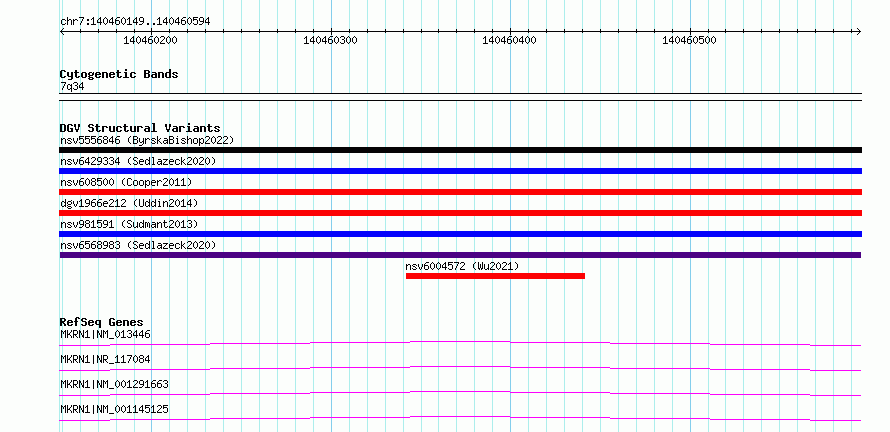Click the blue bar under nsv981591

[x=460, y=234]
